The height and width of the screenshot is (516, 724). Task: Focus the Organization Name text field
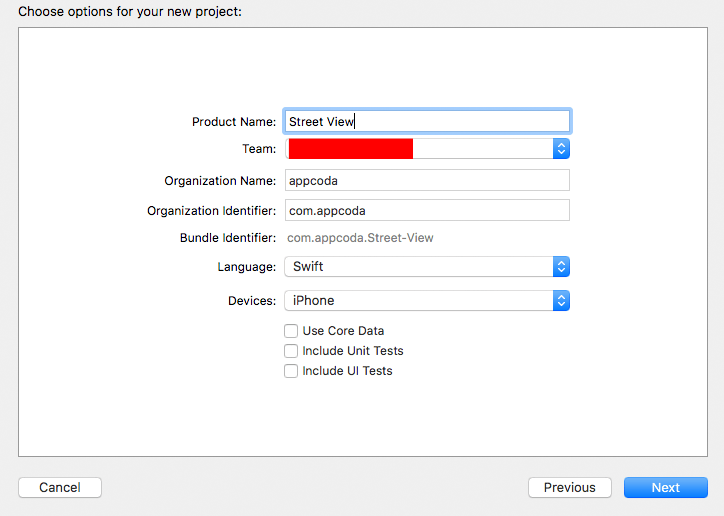(x=427, y=181)
